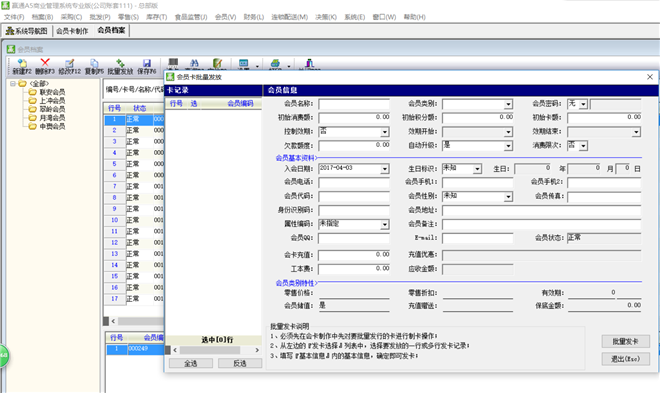Viewport: 660px width, 393px height.
Task: Click the 会卡充值 amount field
Action: (x=354, y=255)
